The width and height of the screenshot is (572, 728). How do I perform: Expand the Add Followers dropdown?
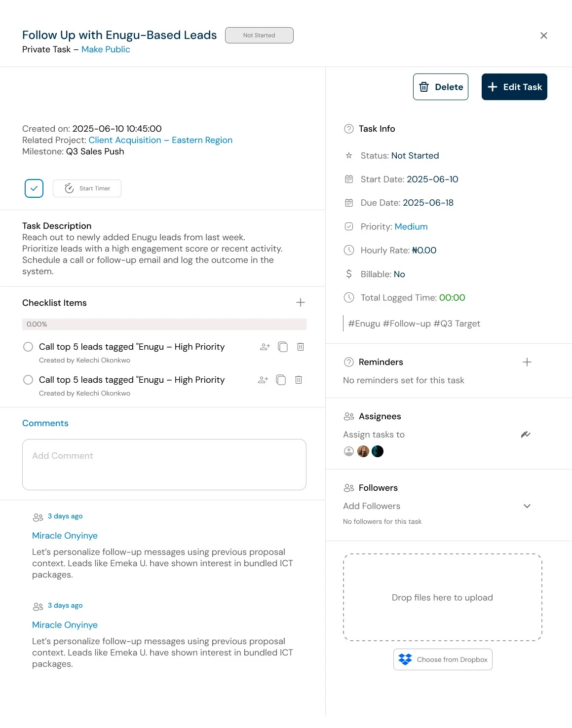pyautogui.click(x=527, y=506)
